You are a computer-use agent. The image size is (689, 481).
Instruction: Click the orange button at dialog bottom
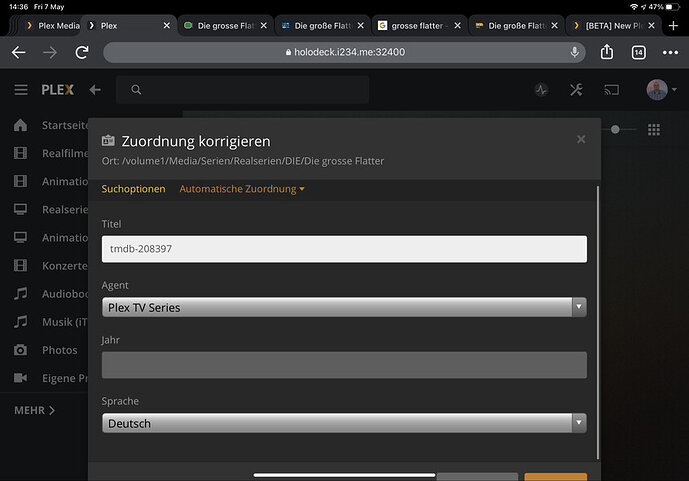555,477
